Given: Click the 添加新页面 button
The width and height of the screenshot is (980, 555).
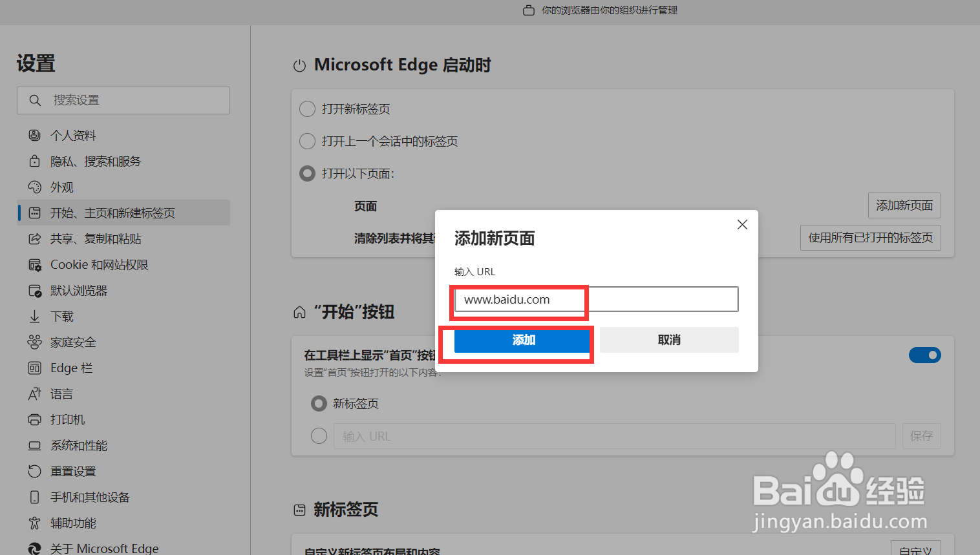Looking at the screenshot, I should pos(904,205).
